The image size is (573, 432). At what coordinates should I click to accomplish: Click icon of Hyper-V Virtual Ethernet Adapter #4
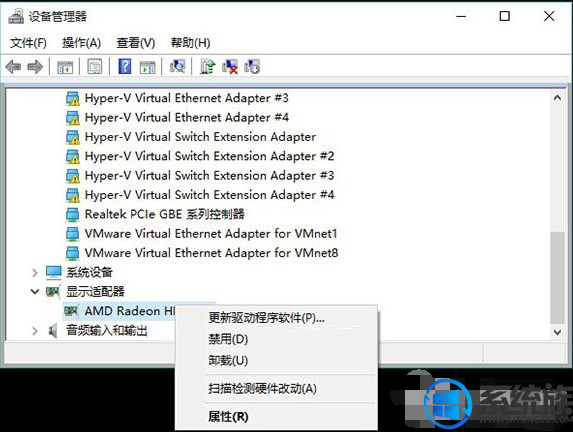click(x=73, y=118)
